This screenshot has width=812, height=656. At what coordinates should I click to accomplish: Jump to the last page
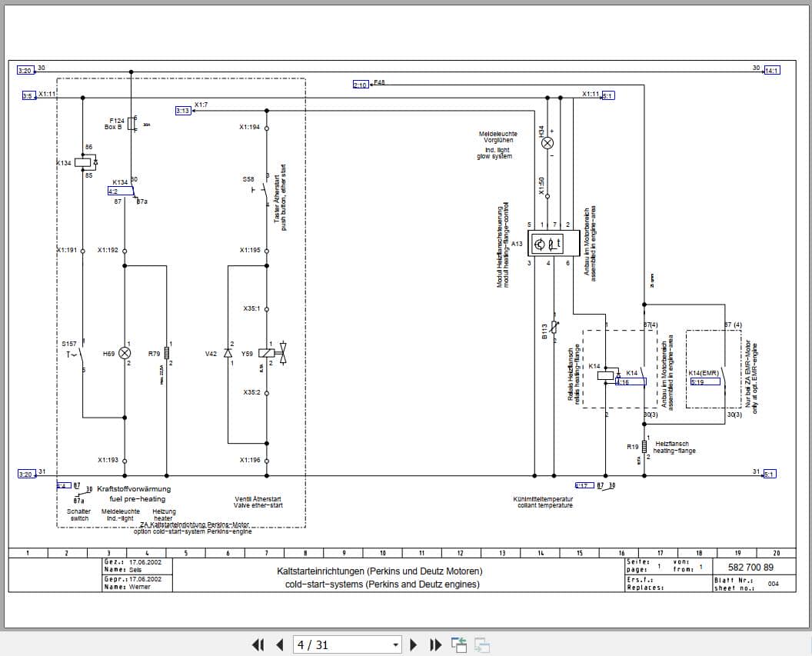pos(436,644)
